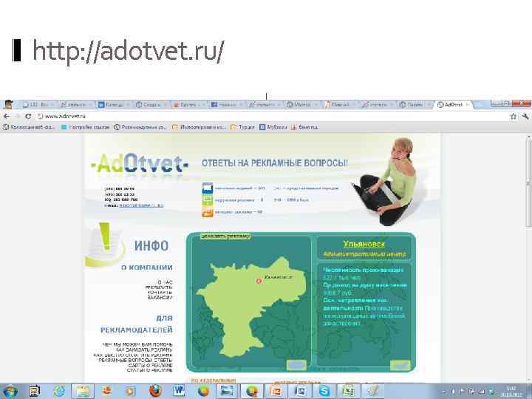Open PowerPoint from the taskbar
The height and width of the screenshot is (399, 532).
(x=276, y=392)
